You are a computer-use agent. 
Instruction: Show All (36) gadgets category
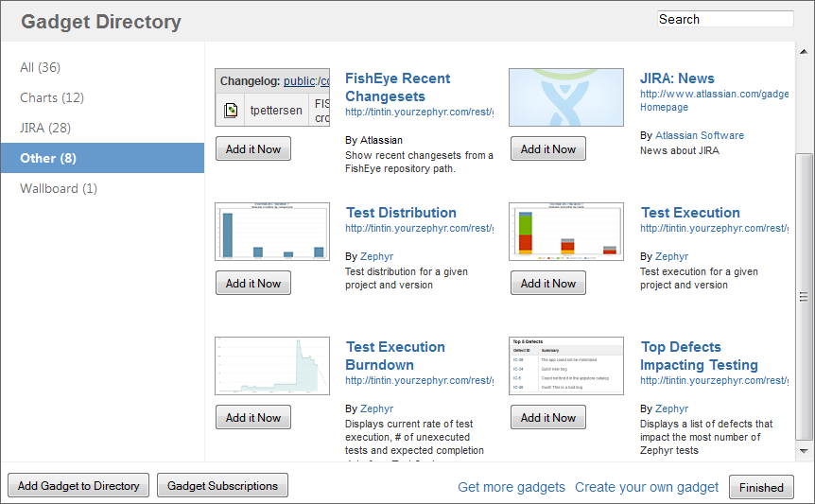click(x=41, y=67)
